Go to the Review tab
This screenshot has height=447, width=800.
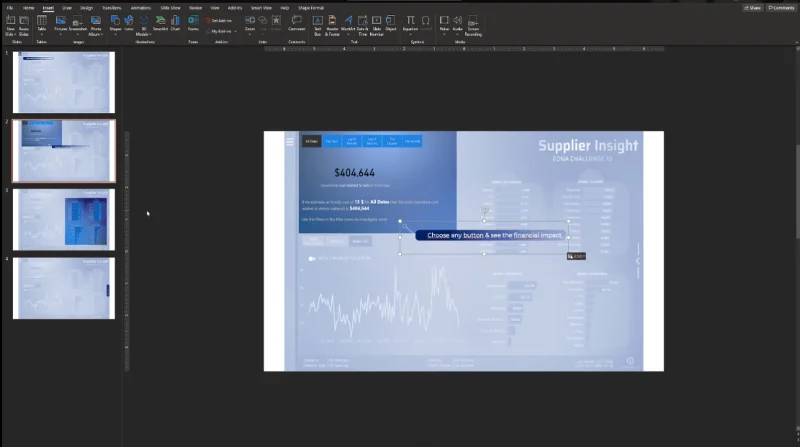[x=195, y=8]
